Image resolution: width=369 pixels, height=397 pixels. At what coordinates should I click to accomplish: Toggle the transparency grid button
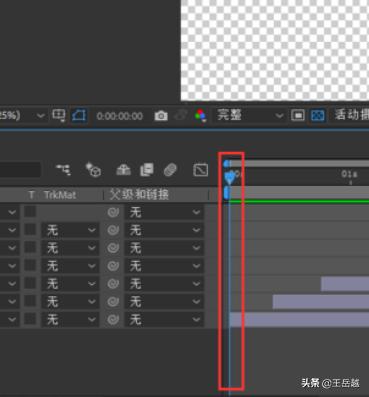[x=317, y=116]
